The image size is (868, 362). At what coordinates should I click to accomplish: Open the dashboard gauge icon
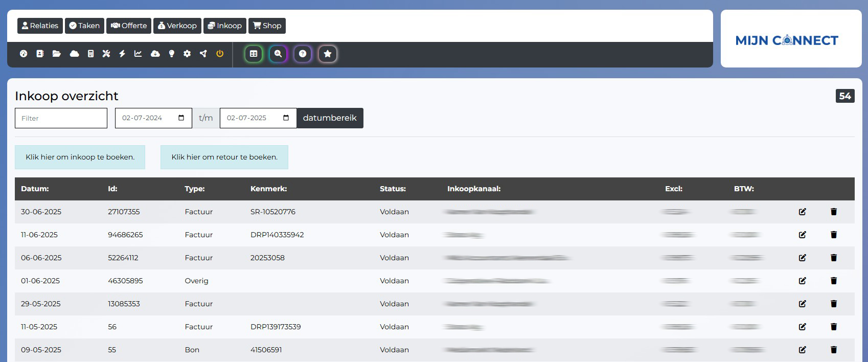click(24, 54)
